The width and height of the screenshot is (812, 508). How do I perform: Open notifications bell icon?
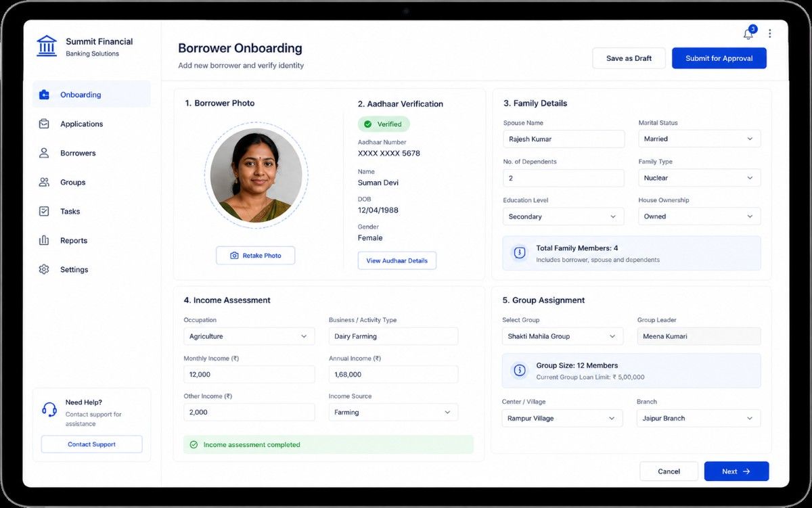point(748,34)
